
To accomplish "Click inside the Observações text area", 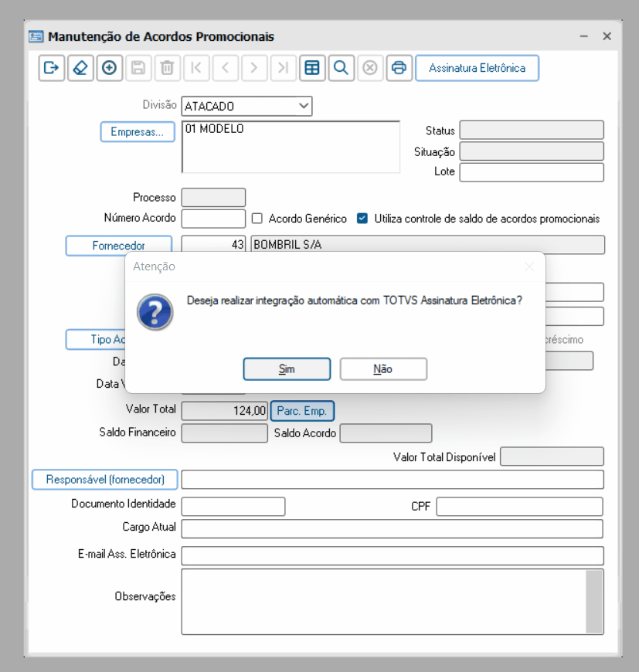I will pos(383,601).
